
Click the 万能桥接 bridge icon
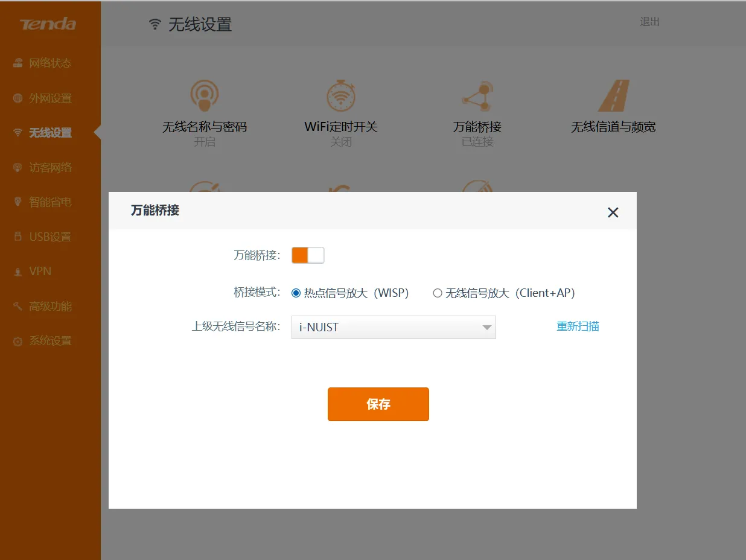coord(477,96)
